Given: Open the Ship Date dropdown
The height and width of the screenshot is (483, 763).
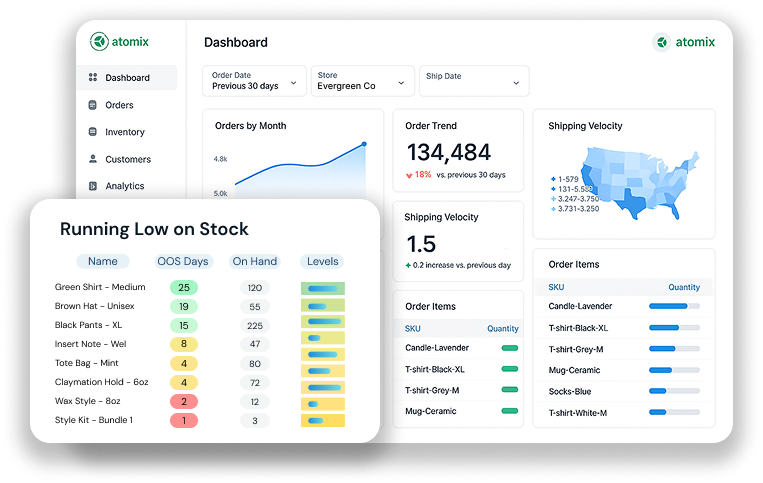Looking at the screenshot, I should [x=474, y=81].
